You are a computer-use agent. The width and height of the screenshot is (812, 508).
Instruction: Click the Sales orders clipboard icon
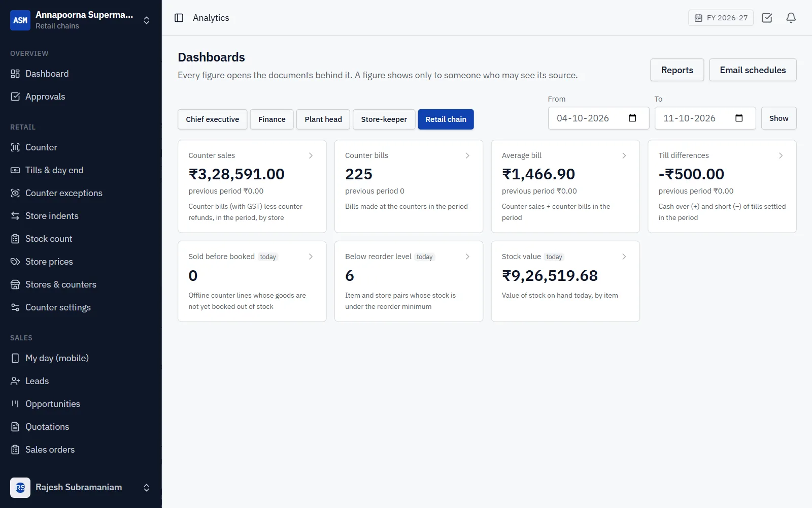15,450
